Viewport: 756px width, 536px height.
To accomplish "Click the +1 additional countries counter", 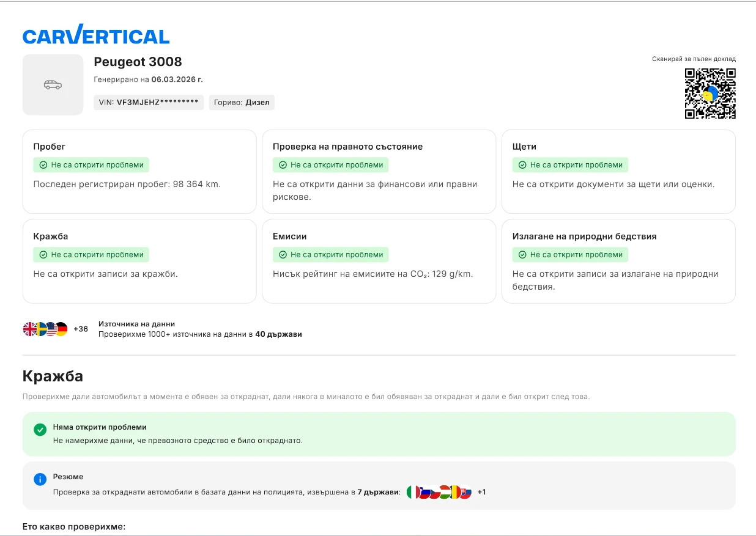I will 482,492.
